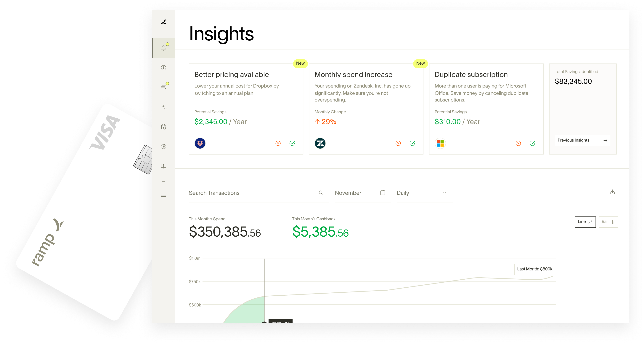
Task: Open the dollar coin sidebar icon
Action: point(163,68)
